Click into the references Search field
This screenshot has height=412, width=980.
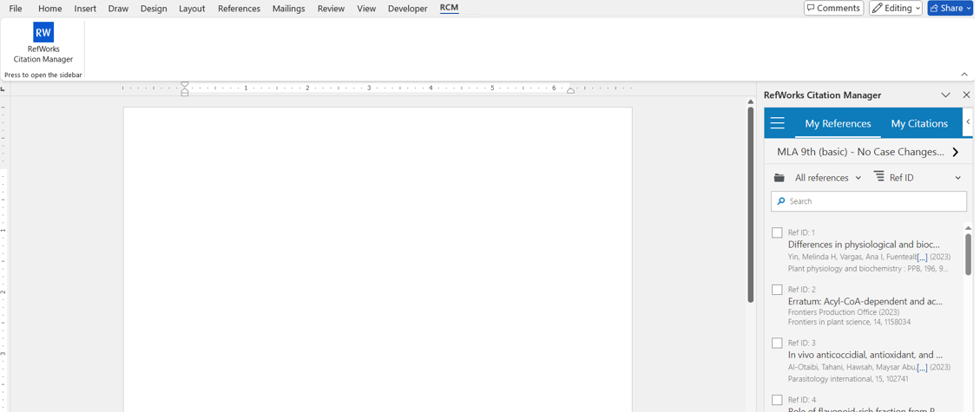[x=869, y=201]
